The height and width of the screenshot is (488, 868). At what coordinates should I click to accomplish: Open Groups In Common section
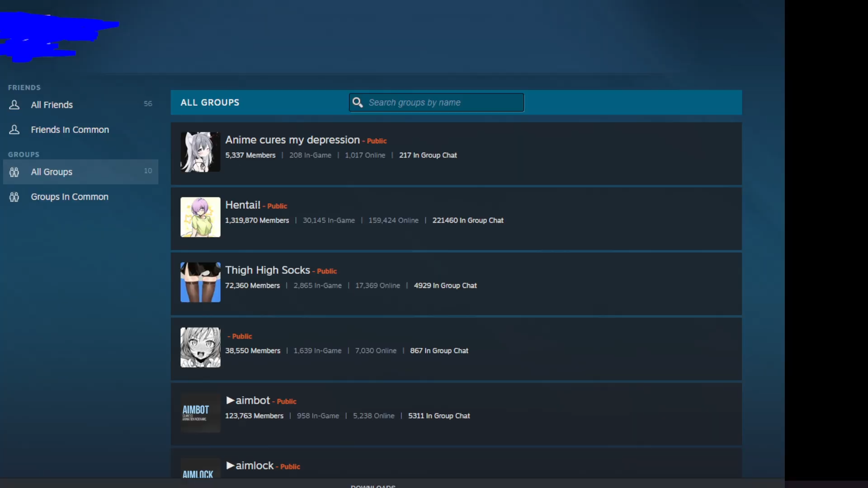pyautogui.click(x=80, y=197)
